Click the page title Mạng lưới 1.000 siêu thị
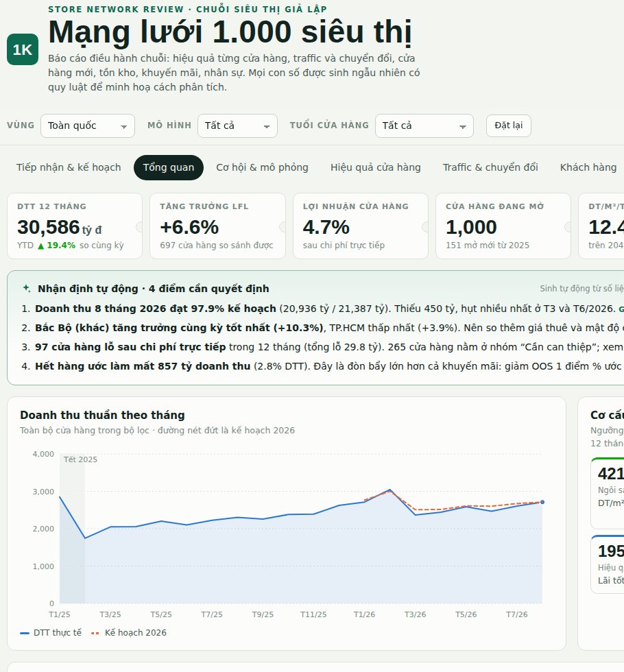Image resolution: width=624 pixels, height=672 pixels. tap(230, 32)
